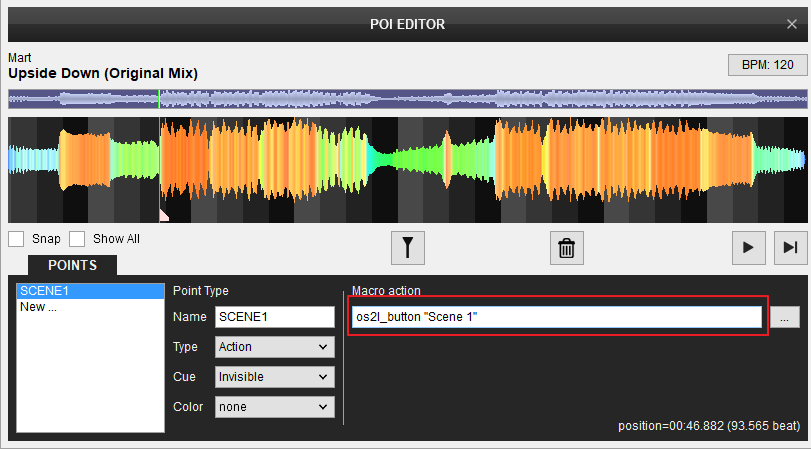Screen dimensions: 811x449
Task: Click the Upside Down (Original Mix) track title
Action: point(103,73)
